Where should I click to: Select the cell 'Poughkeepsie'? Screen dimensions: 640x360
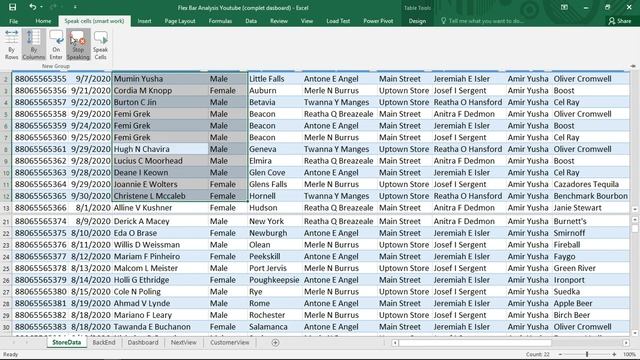(274, 280)
